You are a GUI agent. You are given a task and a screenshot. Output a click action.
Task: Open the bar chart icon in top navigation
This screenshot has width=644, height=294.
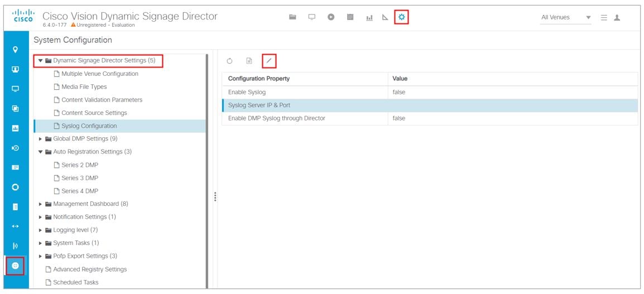click(369, 17)
